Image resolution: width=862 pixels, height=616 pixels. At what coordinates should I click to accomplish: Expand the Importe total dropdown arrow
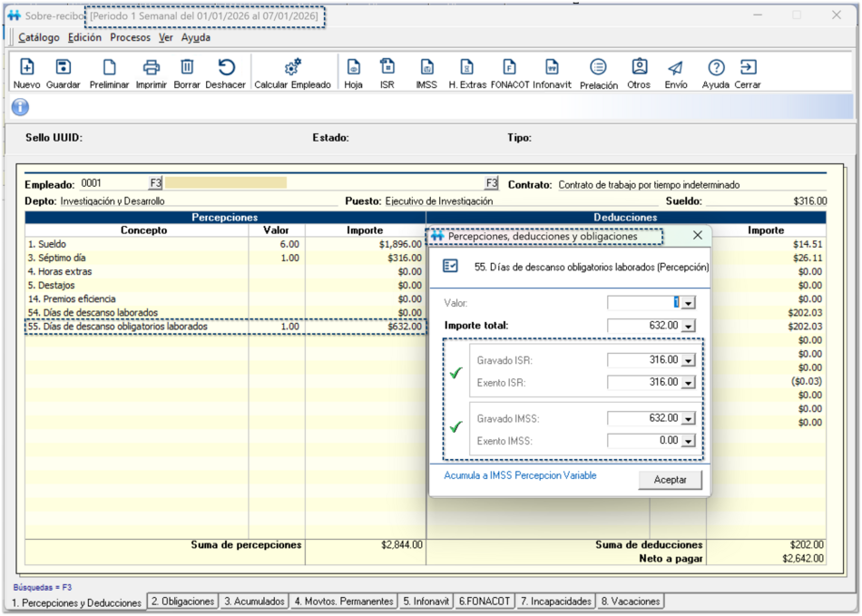(x=689, y=327)
